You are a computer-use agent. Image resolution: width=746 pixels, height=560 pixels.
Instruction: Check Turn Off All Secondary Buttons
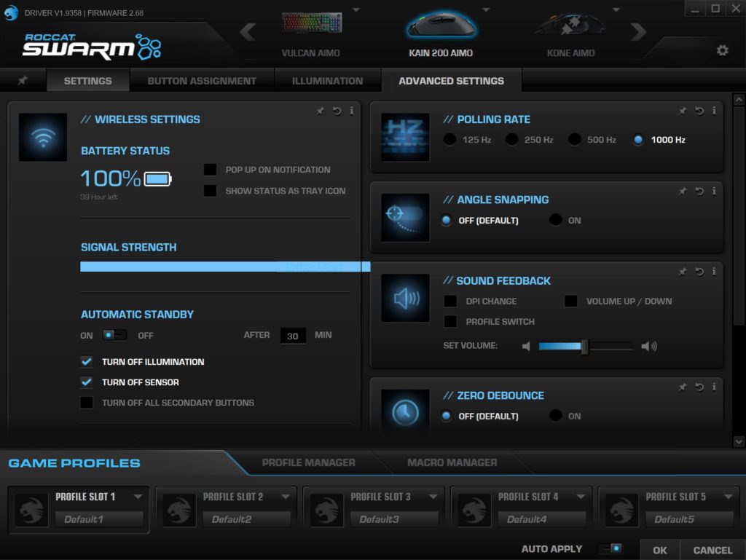[87, 403]
